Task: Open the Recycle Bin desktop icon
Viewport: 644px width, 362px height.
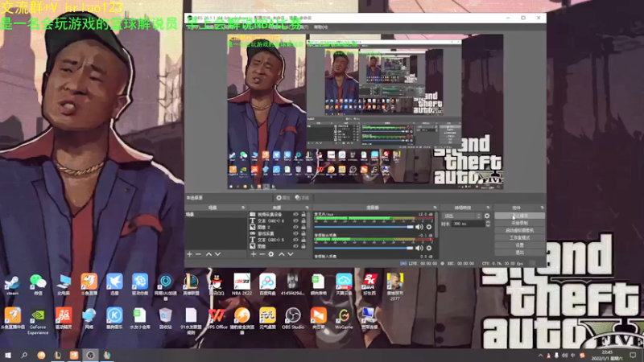Action: (165, 319)
